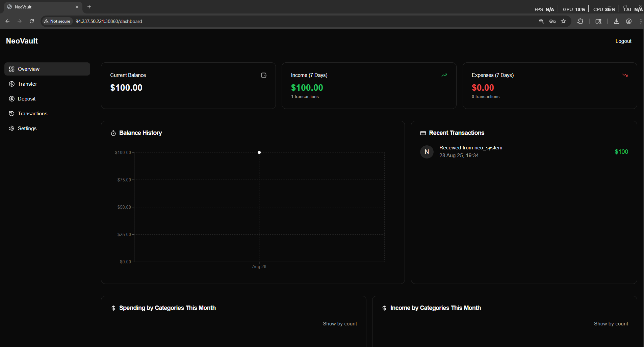This screenshot has width=644, height=347.
Task: Click the media search icon in toolbar
Action: [x=598, y=21]
